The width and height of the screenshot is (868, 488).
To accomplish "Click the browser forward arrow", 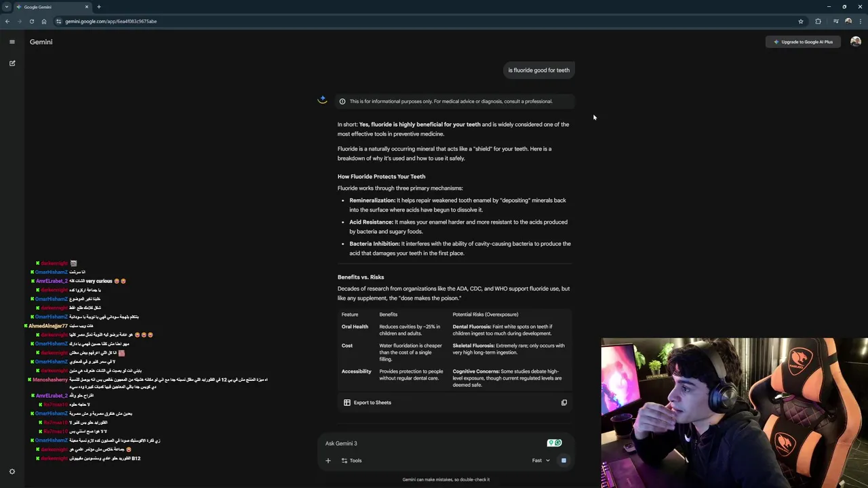I will pos(19,21).
